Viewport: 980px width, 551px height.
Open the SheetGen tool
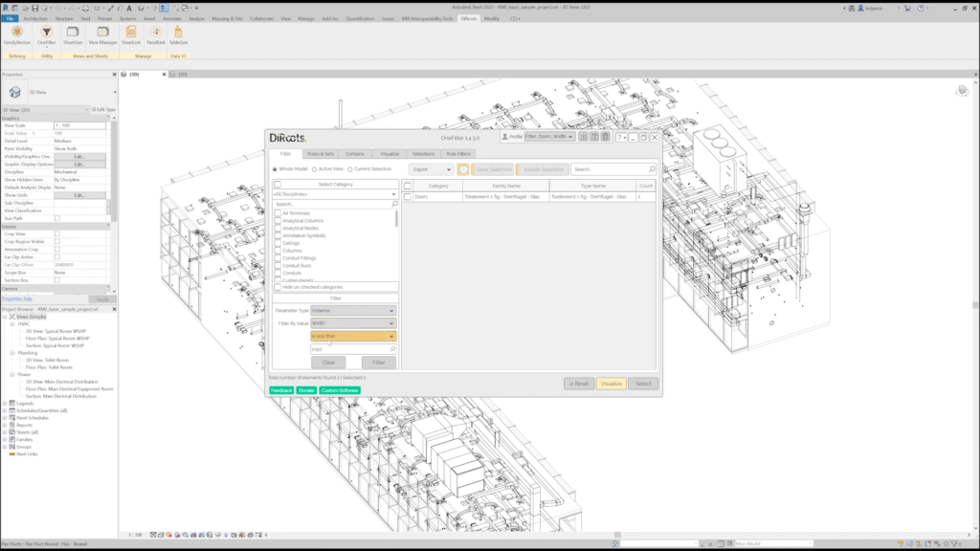[73, 35]
